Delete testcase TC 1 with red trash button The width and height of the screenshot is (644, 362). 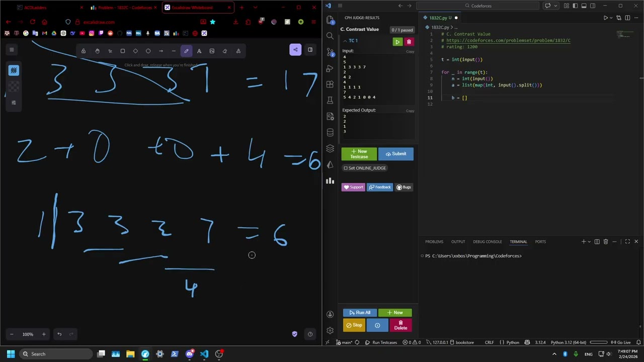pos(409,42)
